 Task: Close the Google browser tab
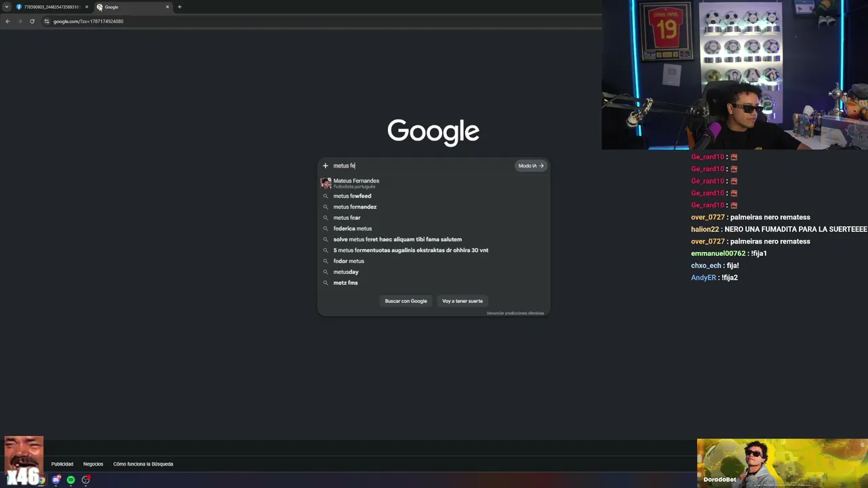pyautogui.click(x=167, y=7)
